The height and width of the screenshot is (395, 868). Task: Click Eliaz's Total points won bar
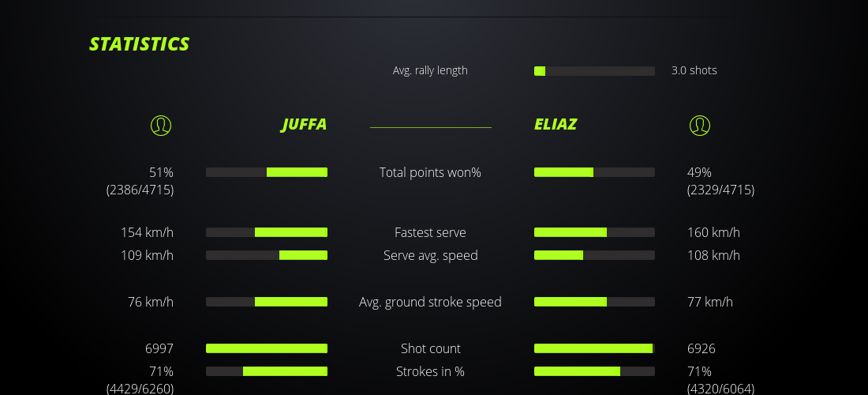tap(594, 172)
